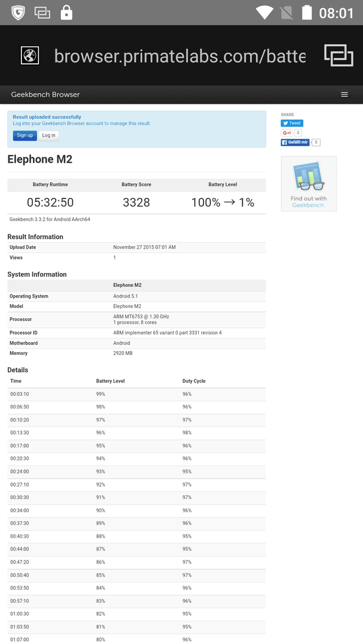Select the Processor ID ARM implementer value
363x644 pixels.
click(x=167, y=333)
